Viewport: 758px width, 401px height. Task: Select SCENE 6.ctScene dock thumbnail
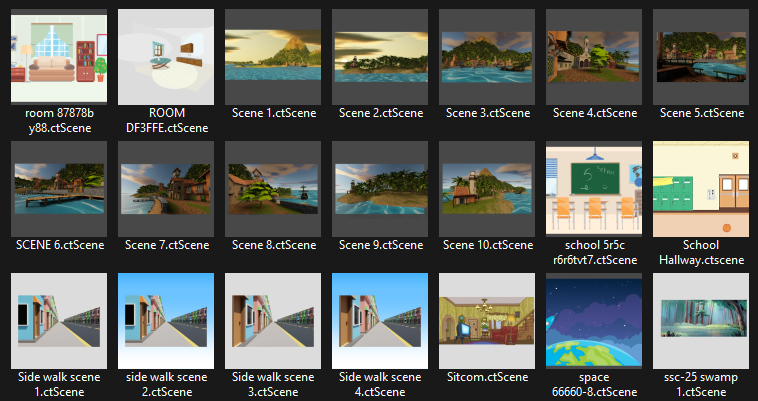[x=59, y=188]
